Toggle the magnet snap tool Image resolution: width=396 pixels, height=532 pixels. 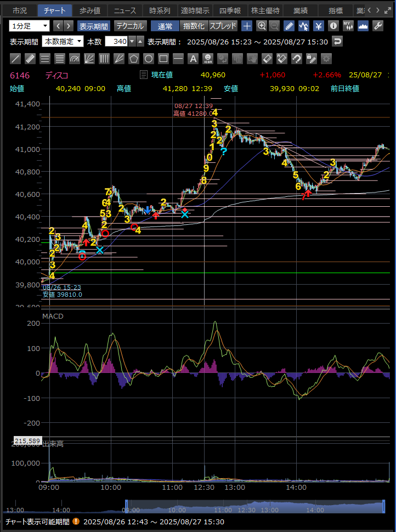point(297,59)
